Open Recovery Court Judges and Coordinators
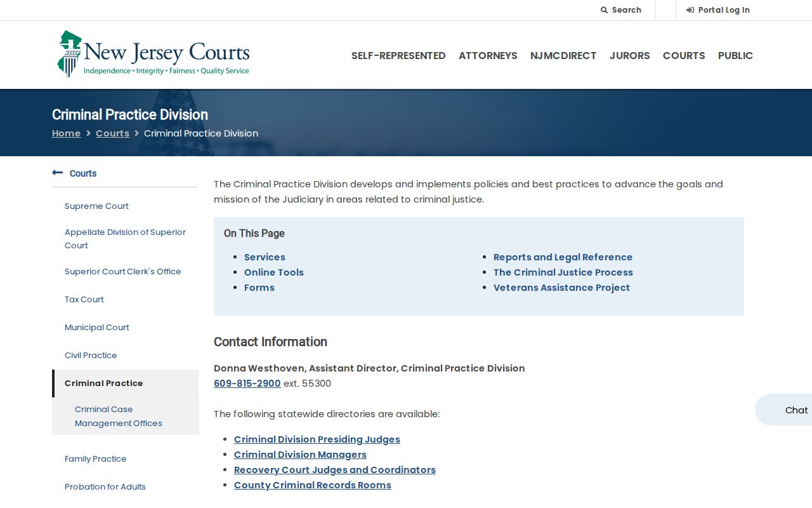 335,470
